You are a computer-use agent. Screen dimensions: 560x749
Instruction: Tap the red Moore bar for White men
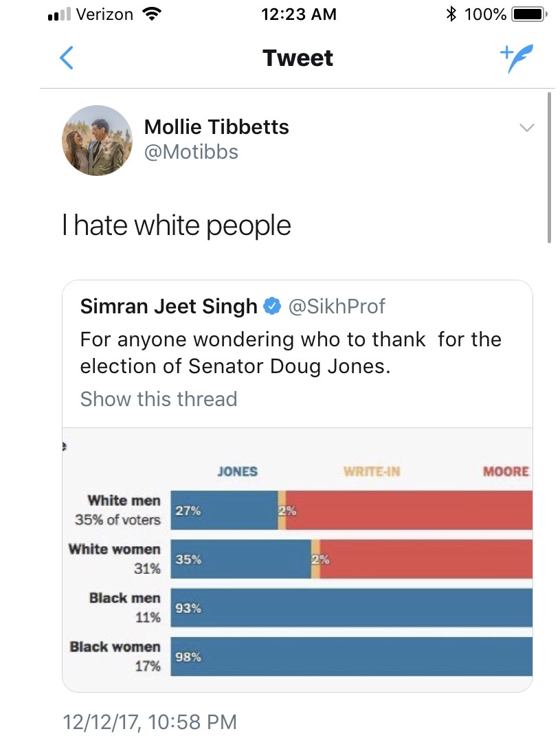(x=409, y=511)
